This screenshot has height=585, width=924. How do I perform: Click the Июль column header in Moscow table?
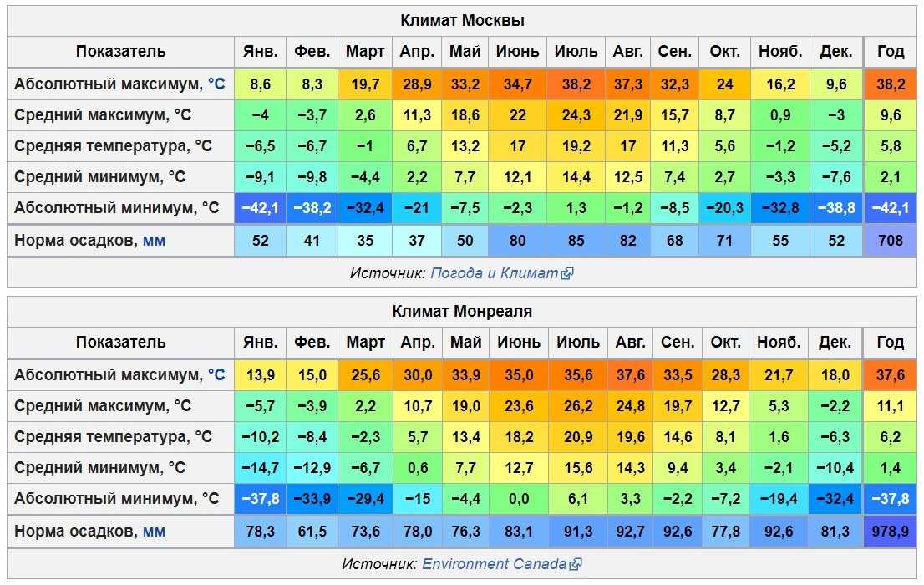pyautogui.click(x=576, y=51)
